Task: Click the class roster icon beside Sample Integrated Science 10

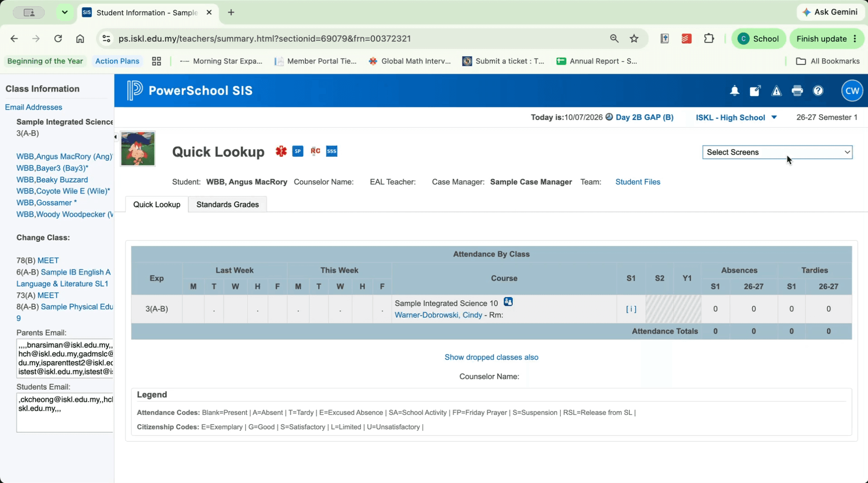Action: click(x=508, y=302)
